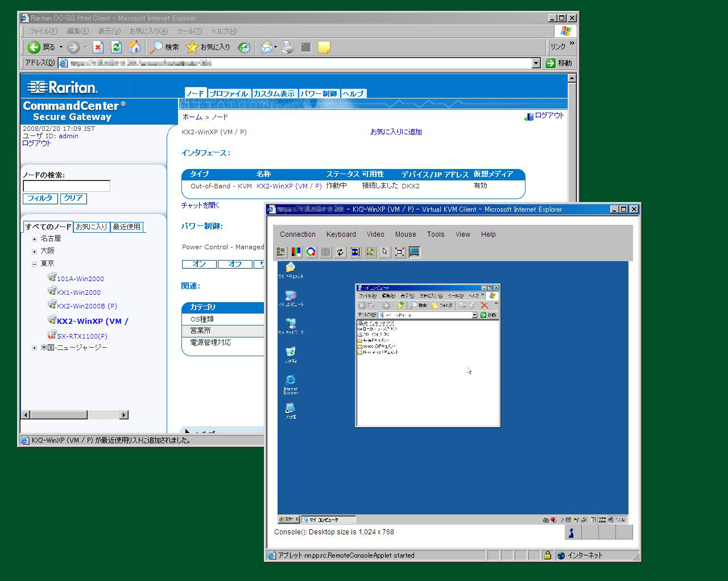Click the Auto-sense Video Settings icon
The image size is (728, 581).
pos(355,252)
